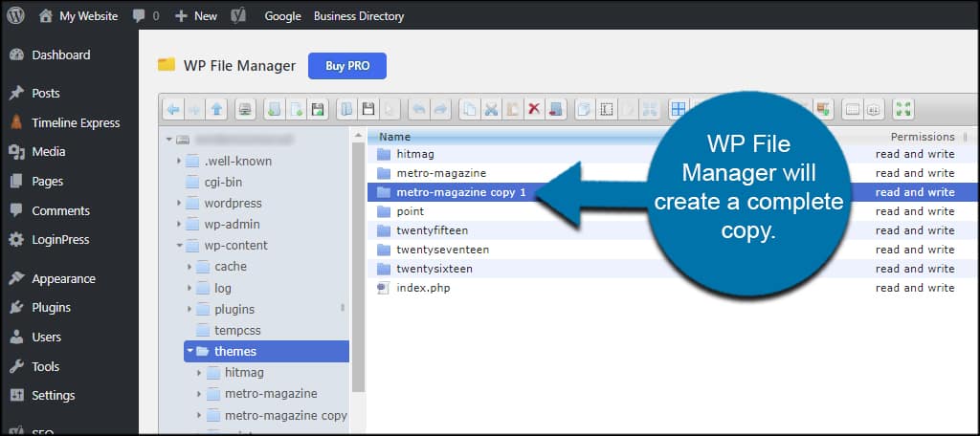Expand the plugins folder arrow in tree
Viewport: 980px width, 436px height.
pyautogui.click(x=189, y=309)
